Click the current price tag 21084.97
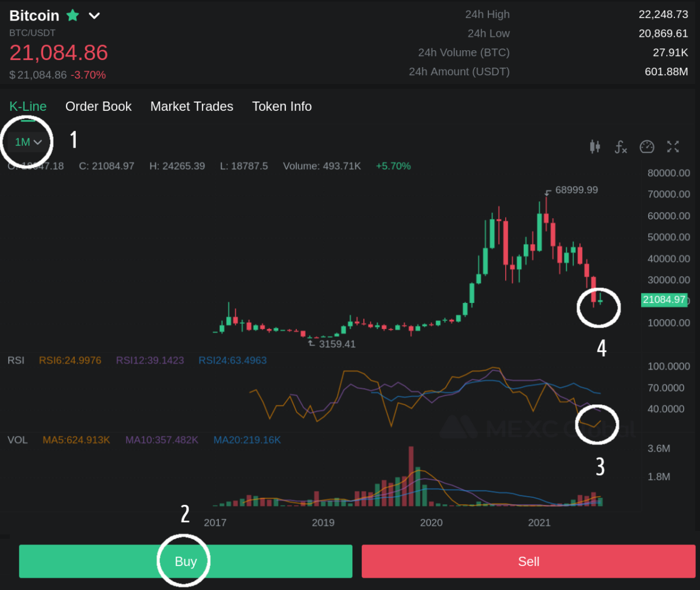The image size is (700, 590). click(664, 299)
